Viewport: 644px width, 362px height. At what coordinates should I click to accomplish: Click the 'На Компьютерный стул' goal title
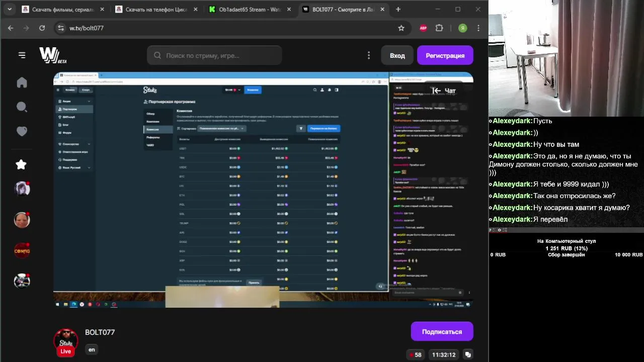pos(567,241)
